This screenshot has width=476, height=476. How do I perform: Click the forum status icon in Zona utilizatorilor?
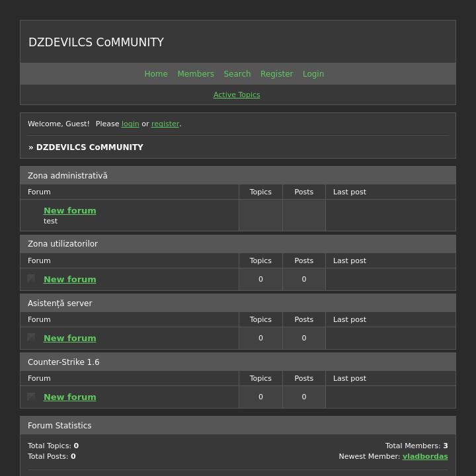pyautogui.click(x=31, y=279)
